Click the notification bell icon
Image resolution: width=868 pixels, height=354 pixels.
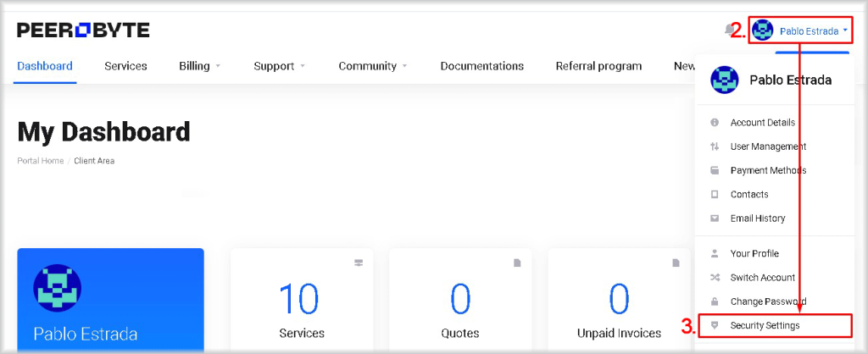[x=730, y=30]
